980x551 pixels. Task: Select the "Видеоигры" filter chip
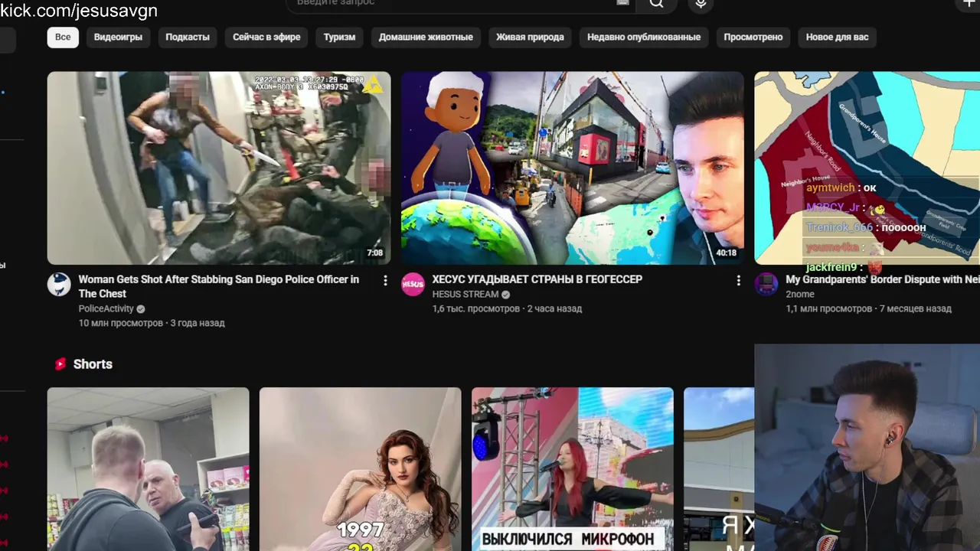click(118, 37)
